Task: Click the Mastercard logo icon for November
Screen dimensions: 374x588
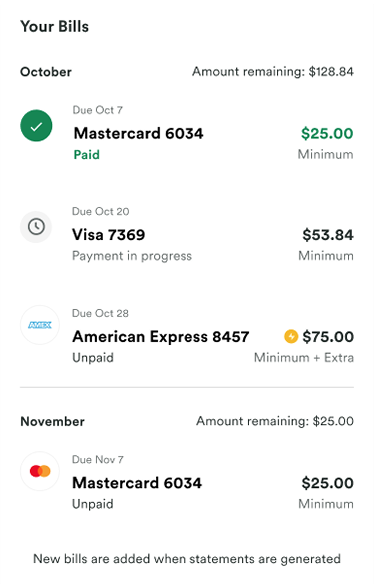Action: pyautogui.click(x=40, y=471)
